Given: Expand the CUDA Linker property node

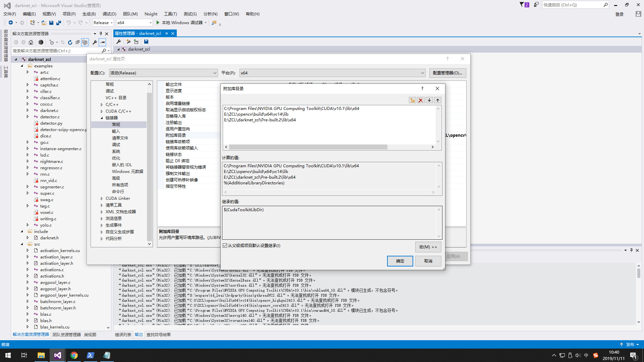Looking at the screenshot, I should (102, 198).
